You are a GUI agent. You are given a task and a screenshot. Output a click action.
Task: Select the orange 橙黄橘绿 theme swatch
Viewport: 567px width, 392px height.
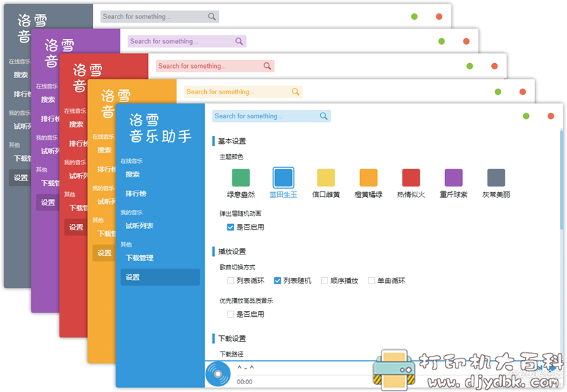[x=369, y=177]
